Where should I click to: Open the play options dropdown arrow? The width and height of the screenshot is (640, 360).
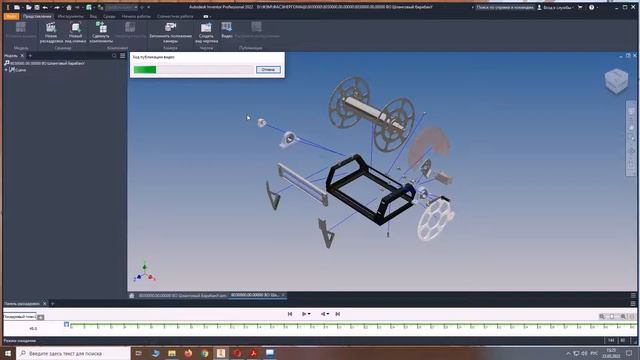click(x=309, y=314)
